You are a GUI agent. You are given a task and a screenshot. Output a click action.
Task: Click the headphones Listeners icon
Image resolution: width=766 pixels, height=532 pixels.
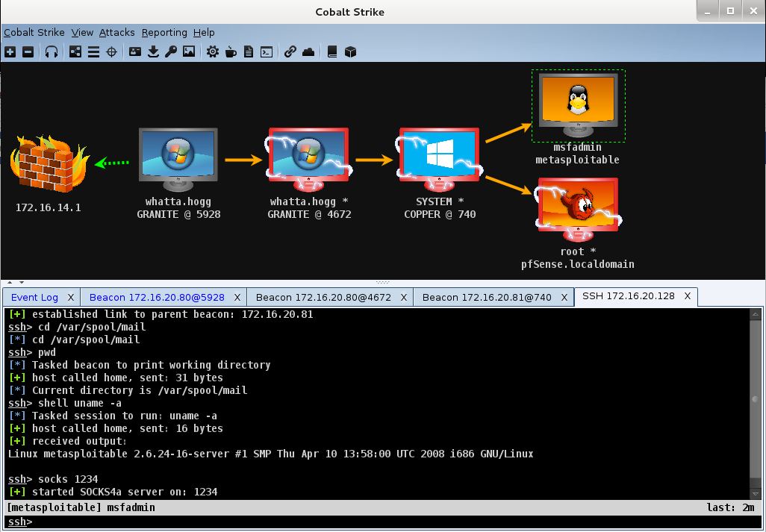pos(52,51)
